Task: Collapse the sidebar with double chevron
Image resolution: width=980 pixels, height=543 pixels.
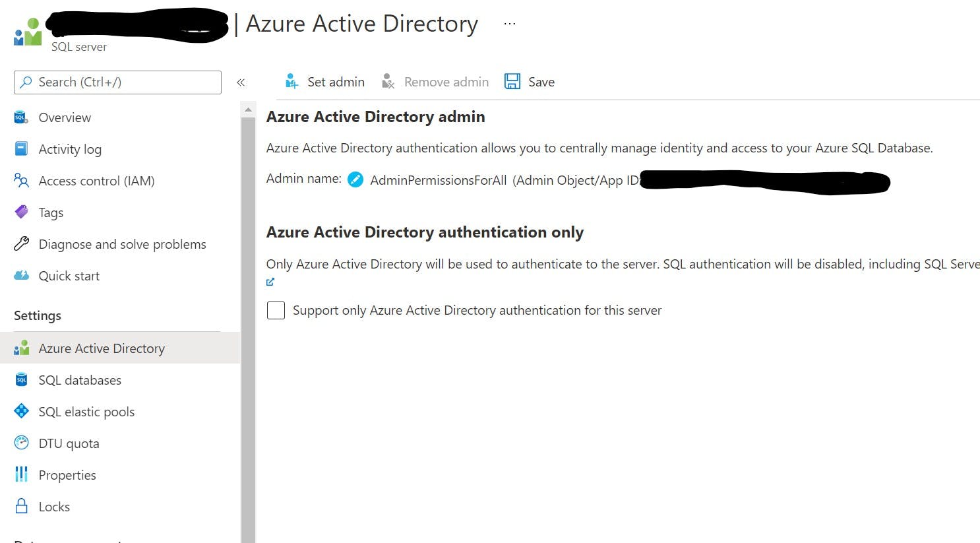Action: point(241,82)
